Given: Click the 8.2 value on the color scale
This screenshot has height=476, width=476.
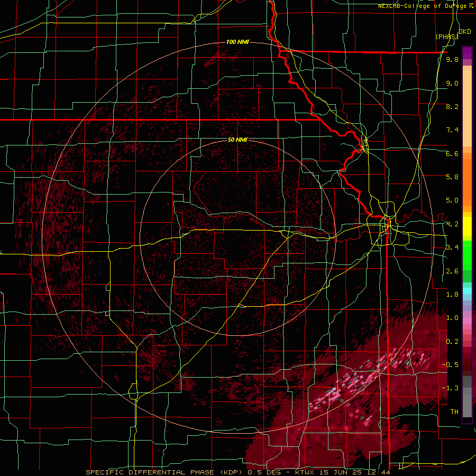Looking at the screenshot, I should pyautogui.click(x=452, y=107).
